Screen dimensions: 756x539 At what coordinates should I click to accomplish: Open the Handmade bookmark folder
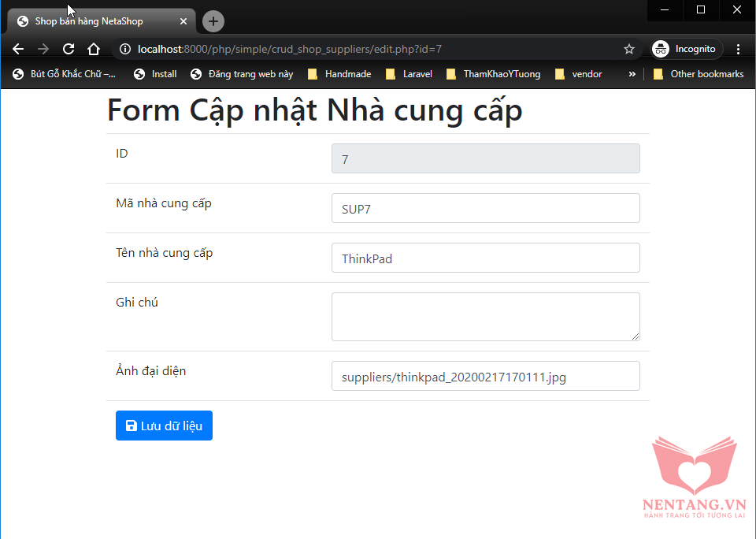tap(339, 74)
